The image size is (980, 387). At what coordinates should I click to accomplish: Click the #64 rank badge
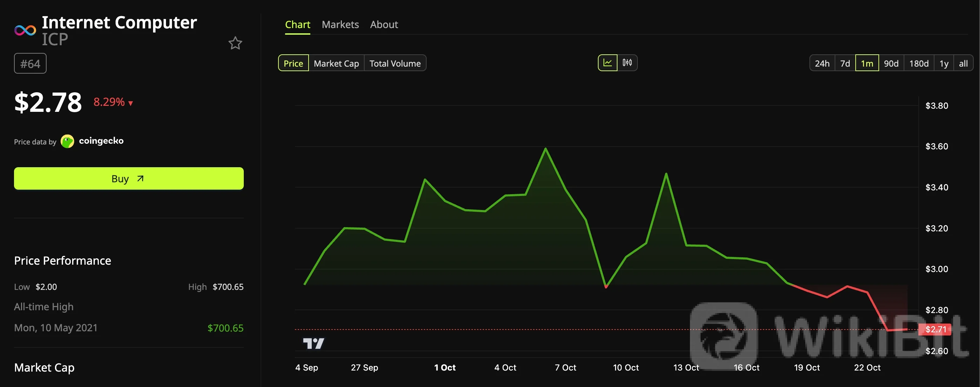tap(30, 63)
